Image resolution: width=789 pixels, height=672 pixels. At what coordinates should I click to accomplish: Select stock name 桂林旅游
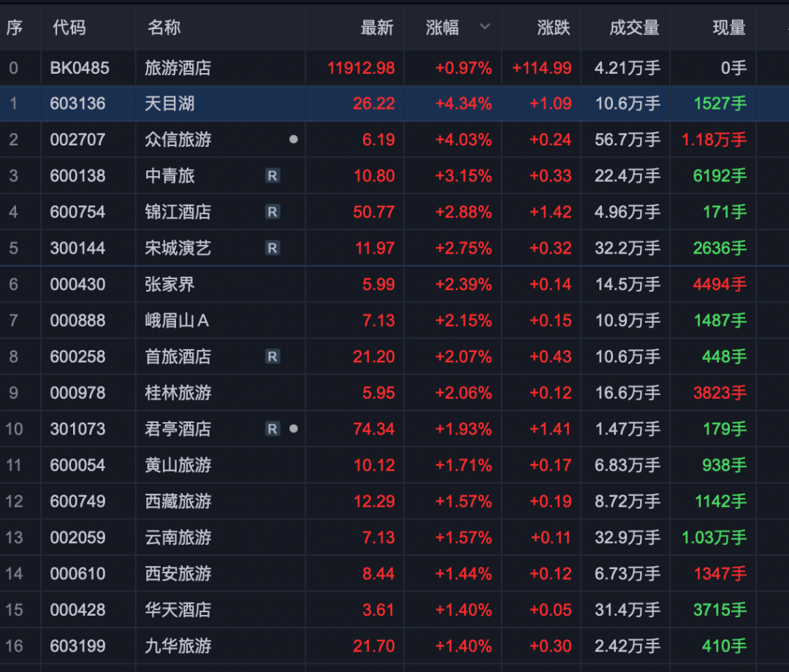pos(178,393)
